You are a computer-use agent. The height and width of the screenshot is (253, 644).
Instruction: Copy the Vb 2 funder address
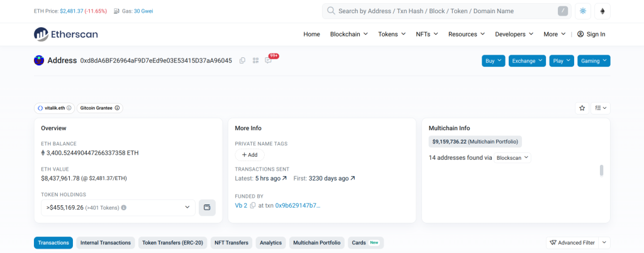(253, 205)
